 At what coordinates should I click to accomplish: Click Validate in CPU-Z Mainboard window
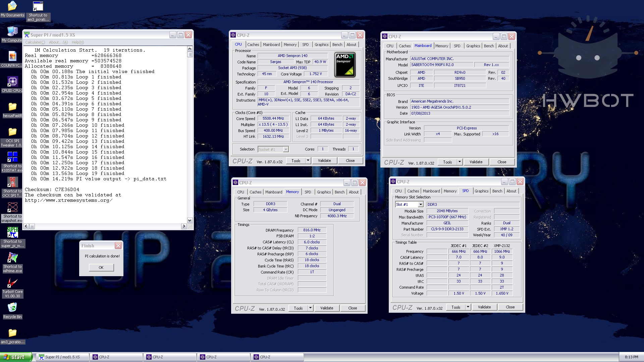click(x=476, y=162)
